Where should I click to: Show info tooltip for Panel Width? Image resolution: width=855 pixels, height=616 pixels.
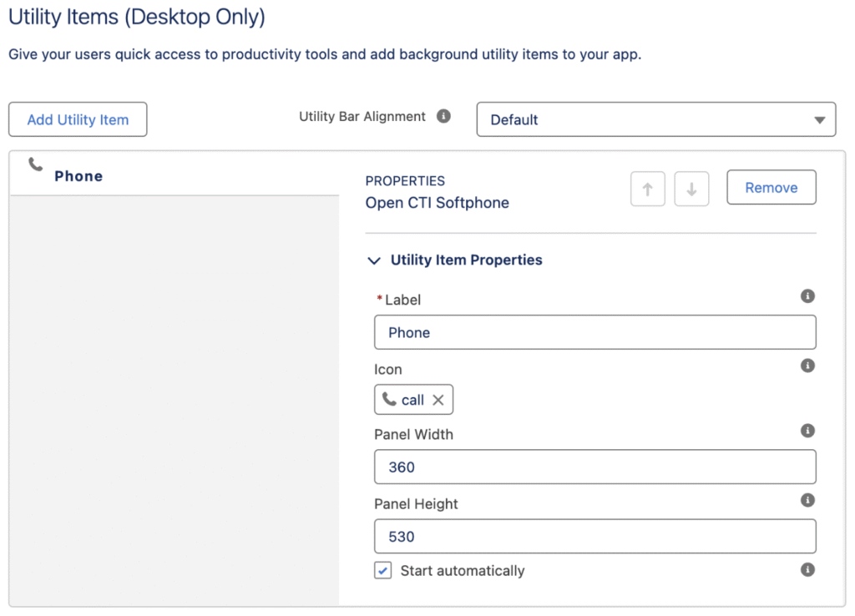point(807,431)
